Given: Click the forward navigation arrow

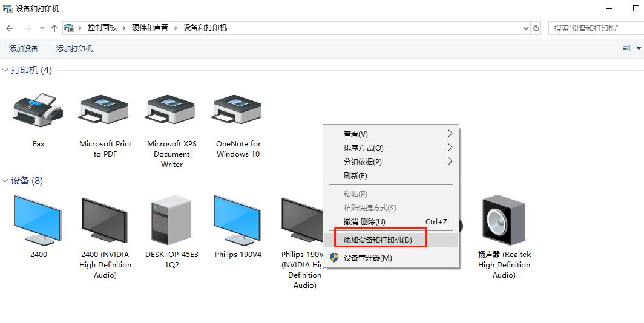Looking at the screenshot, I should 27,28.
